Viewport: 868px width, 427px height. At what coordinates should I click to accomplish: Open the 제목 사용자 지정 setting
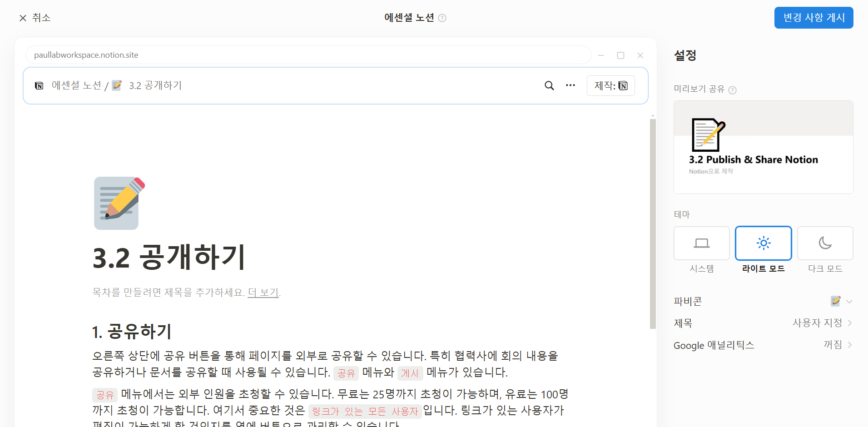pos(763,323)
